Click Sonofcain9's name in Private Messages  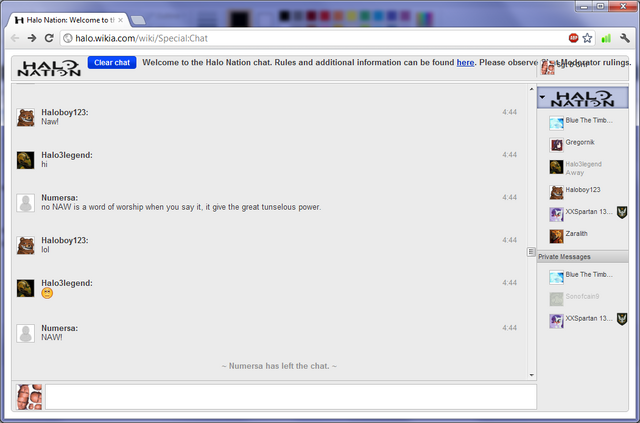point(582,296)
